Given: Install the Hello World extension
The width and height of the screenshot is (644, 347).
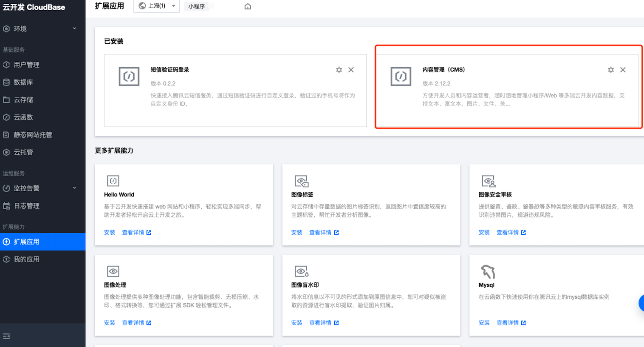Looking at the screenshot, I should (110, 233).
